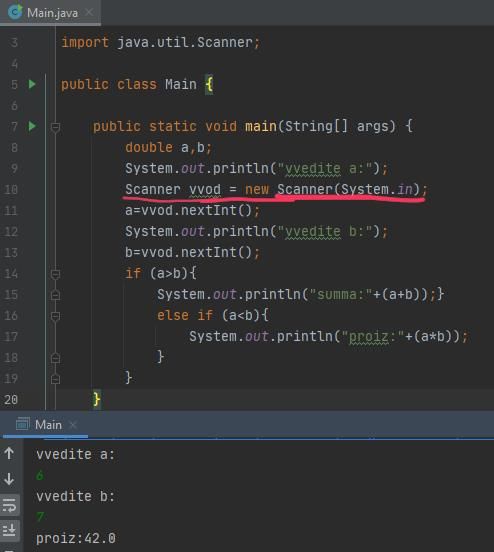Click the Scroll to end console icon
The width and height of the screenshot is (494, 552).
point(9,530)
